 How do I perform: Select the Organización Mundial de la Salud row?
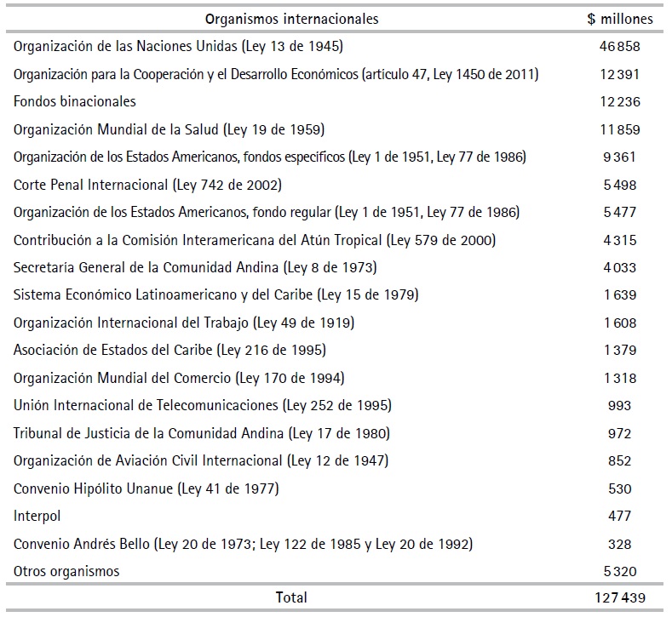(169, 129)
